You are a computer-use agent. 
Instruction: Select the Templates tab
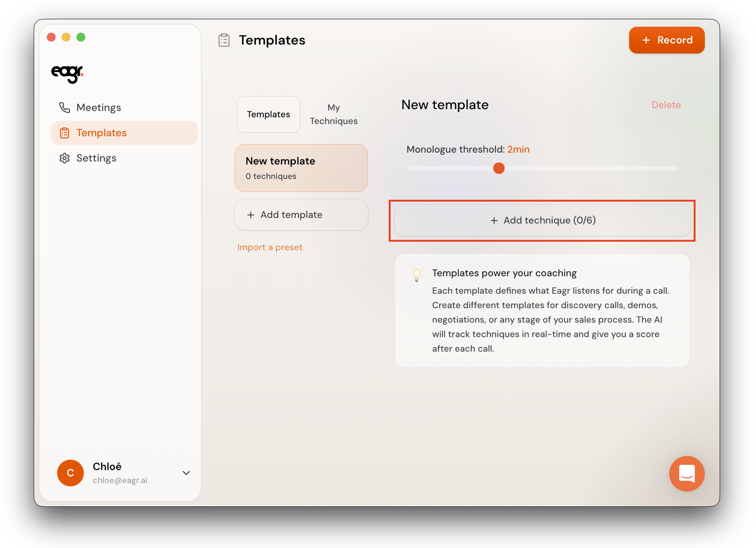[269, 114]
